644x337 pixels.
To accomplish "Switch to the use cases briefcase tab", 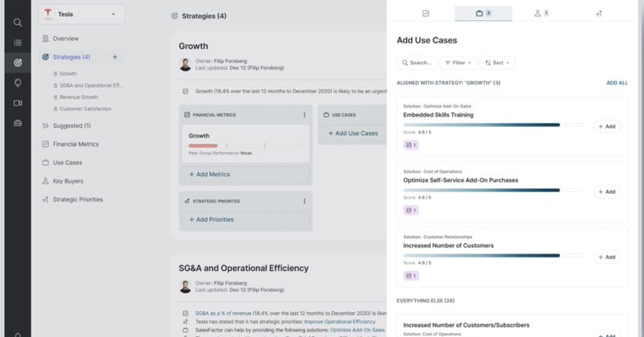I will 484,13.
